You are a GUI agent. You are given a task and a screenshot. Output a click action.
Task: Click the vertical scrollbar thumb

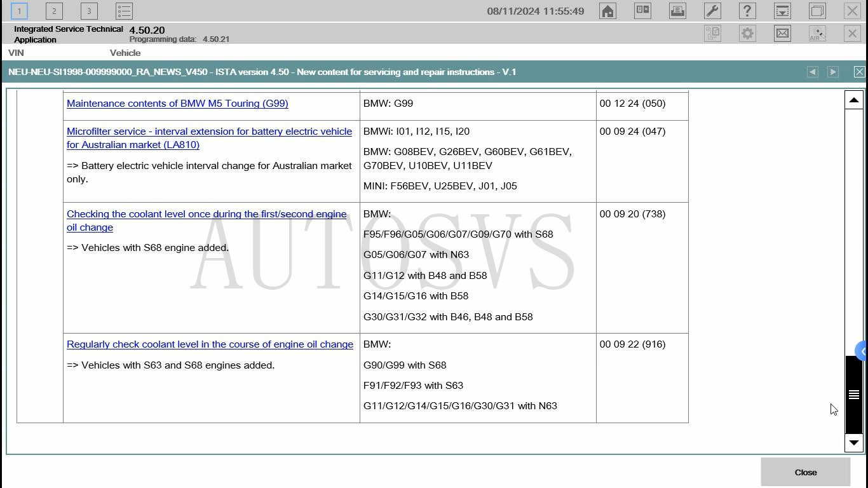coord(853,395)
